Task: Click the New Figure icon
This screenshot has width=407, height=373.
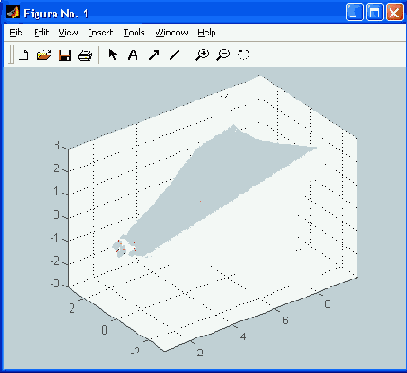Action: pyautogui.click(x=23, y=55)
